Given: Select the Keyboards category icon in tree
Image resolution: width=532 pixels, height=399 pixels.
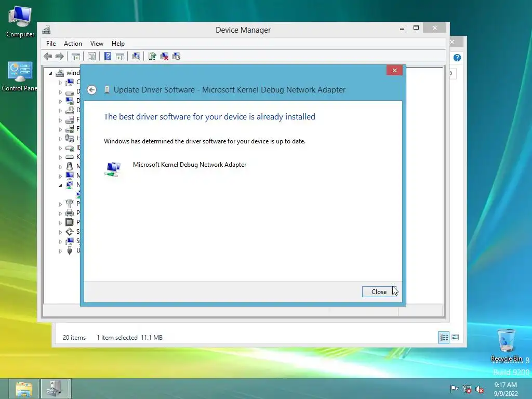Looking at the screenshot, I should (70, 157).
